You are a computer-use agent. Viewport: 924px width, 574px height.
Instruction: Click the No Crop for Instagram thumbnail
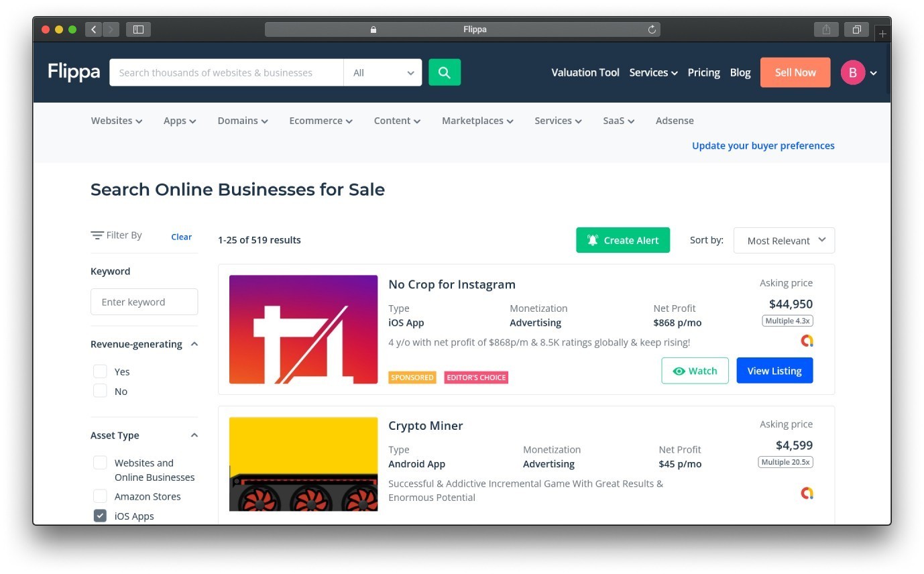coord(303,329)
